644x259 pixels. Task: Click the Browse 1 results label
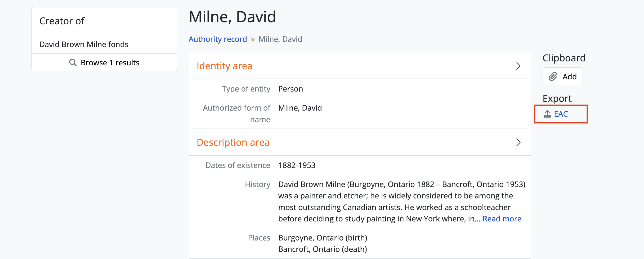110,63
